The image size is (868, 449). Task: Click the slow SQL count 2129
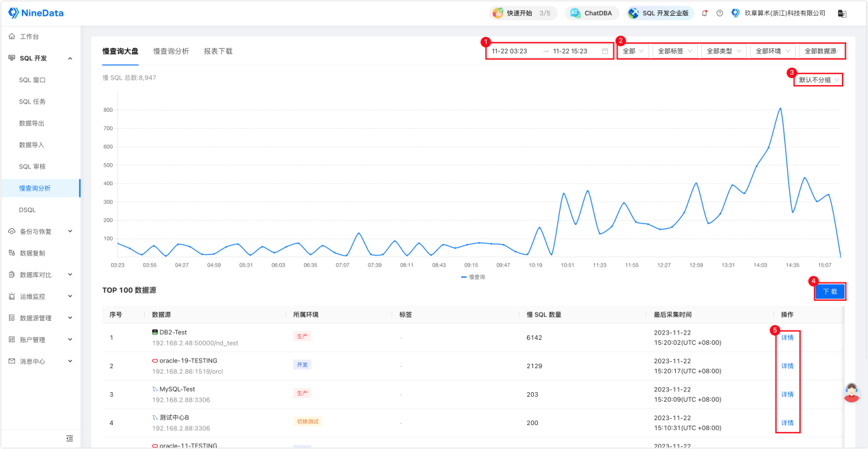click(535, 366)
